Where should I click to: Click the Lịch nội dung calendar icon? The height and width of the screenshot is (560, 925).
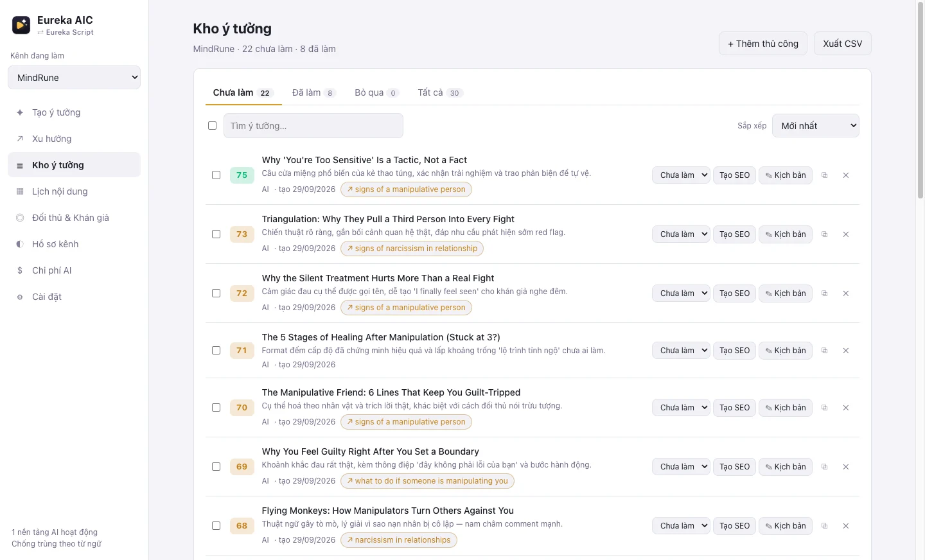pos(20,191)
